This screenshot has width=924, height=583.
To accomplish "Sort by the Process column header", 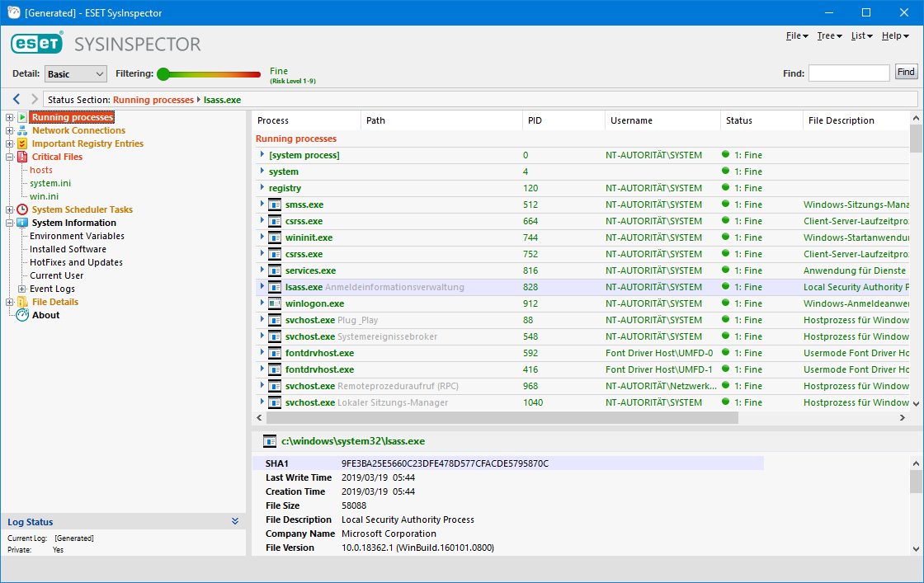I will (x=306, y=120).
